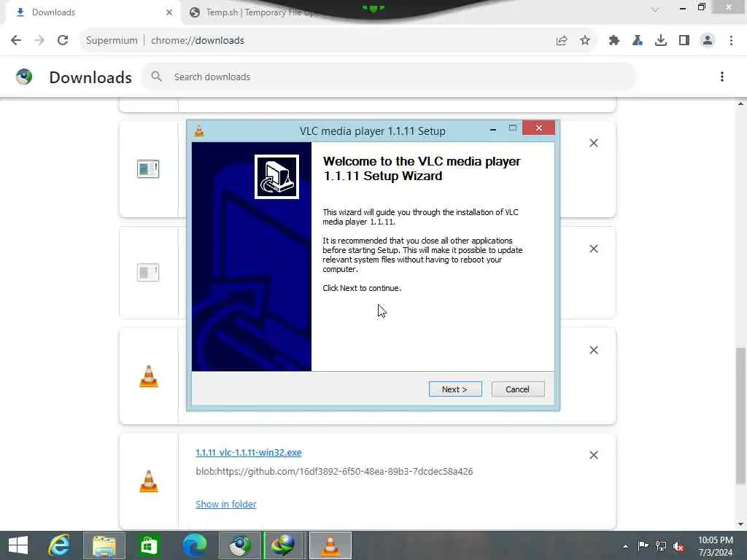Click the Supermium logo beside Downloads heading

tap(24, 77)
